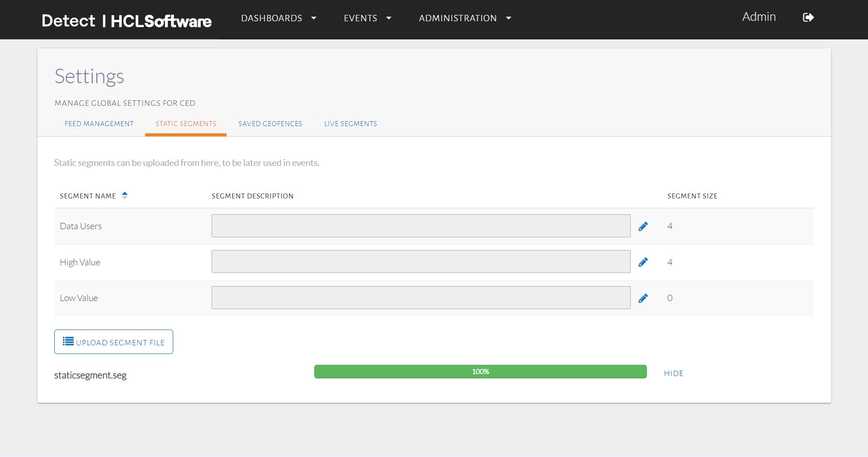The width and height of the screenshot is (868, 457).
Task: Expand the Events dropdown
Action: click(x=367, y=18)
